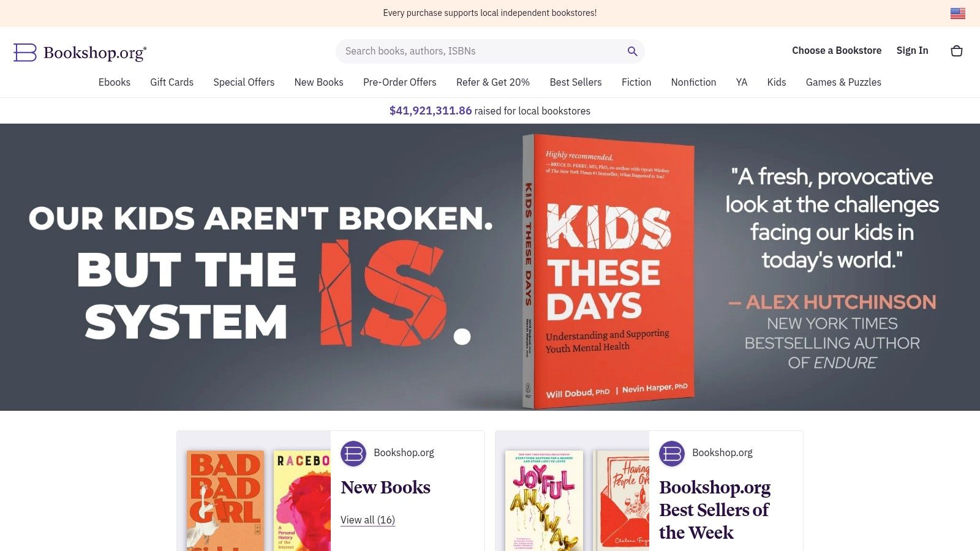This screenshot has width=980, height=551.
Task: Click the Sign In button
Action: tap(912, 50)
